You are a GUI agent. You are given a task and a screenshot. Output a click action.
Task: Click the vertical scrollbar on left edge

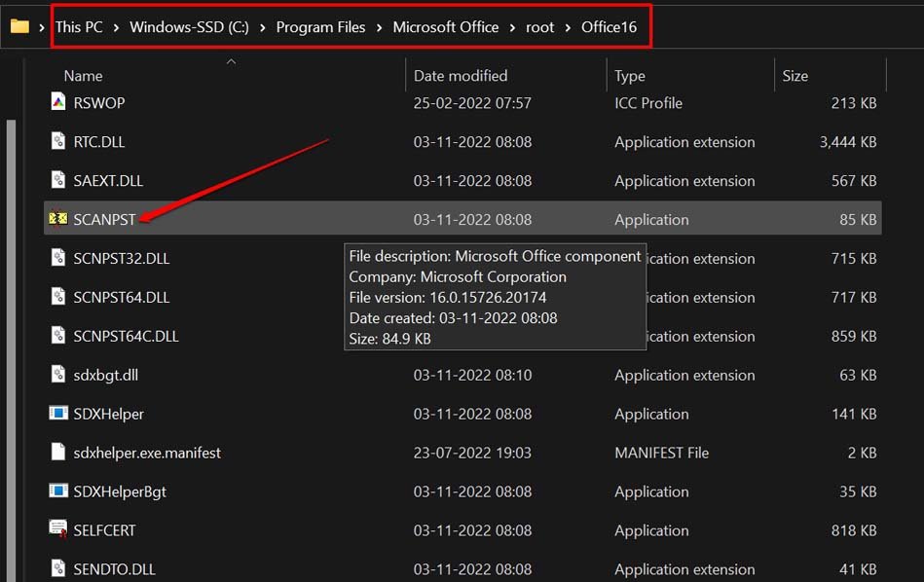click(11, 292)
